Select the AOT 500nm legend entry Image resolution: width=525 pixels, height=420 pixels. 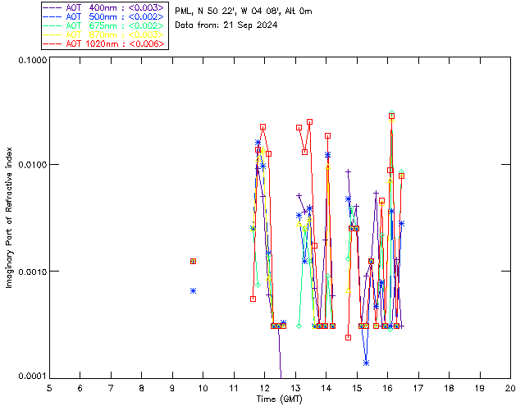click(x=115, y=16)
